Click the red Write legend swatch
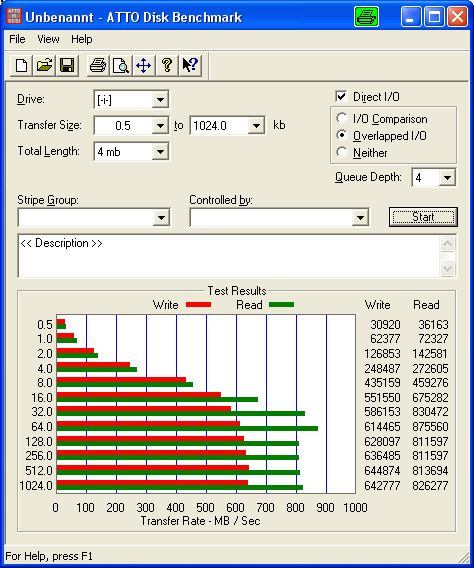Screen dimensions: 474x568 click(198, 305)
